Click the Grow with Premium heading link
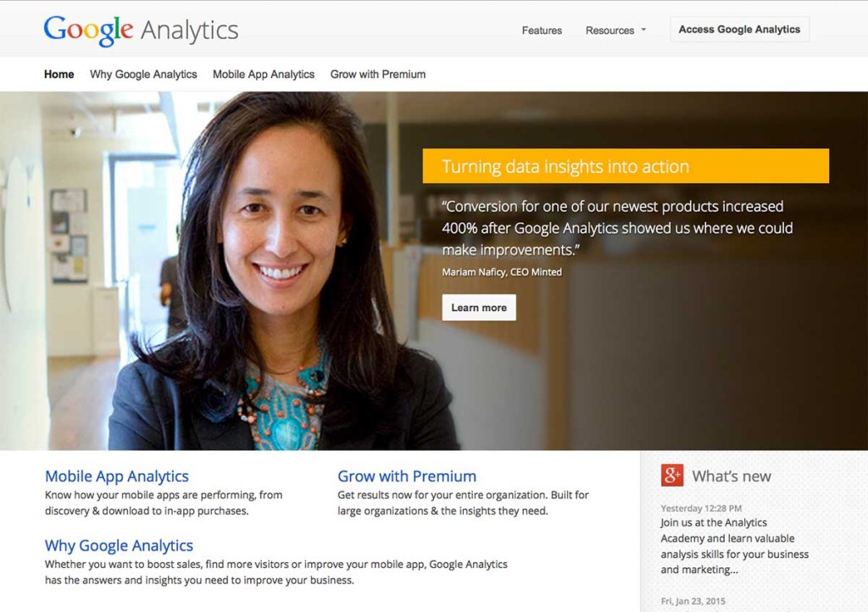 pos(406,476)
